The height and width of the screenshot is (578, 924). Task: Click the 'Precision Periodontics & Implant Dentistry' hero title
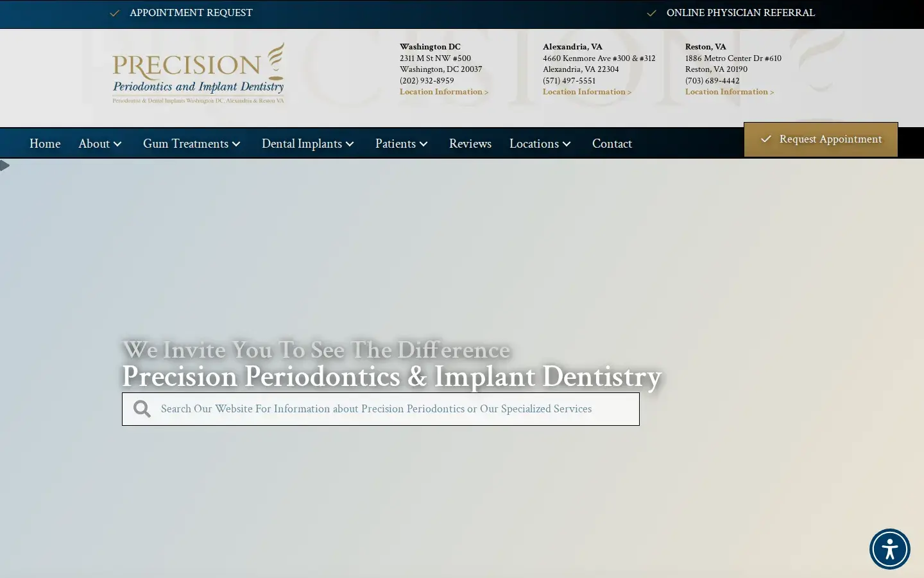pyautogui.click(x=391, y=377)
